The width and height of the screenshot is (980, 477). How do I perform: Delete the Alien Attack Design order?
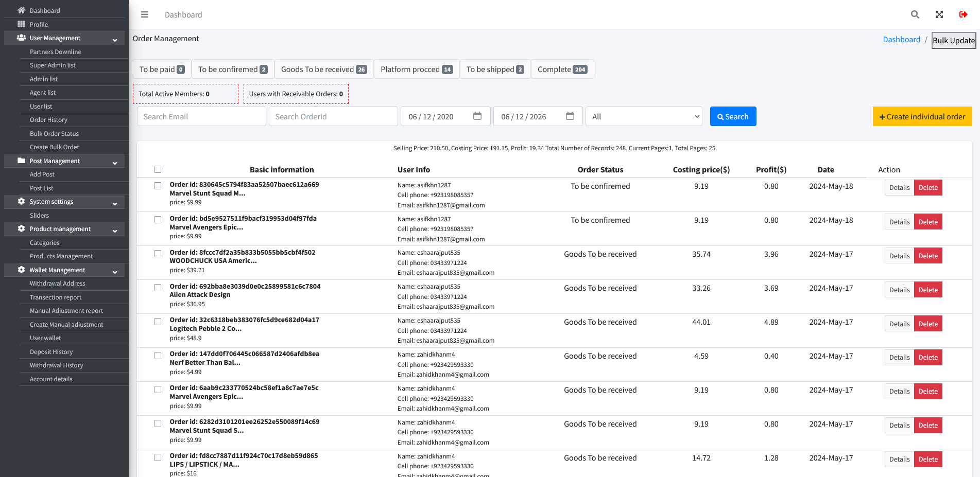tap(928, 290)
